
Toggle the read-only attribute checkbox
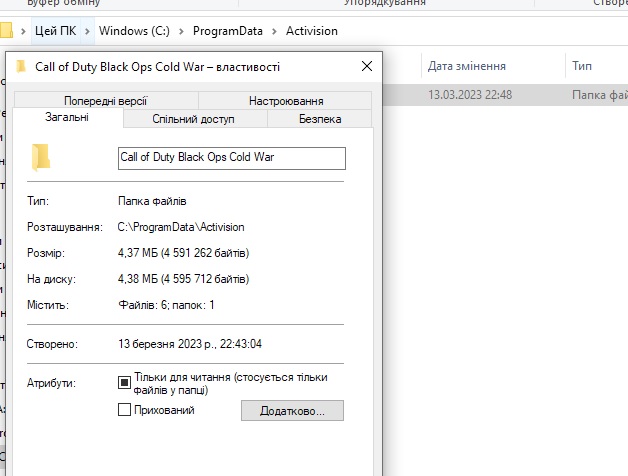[124, 383]
